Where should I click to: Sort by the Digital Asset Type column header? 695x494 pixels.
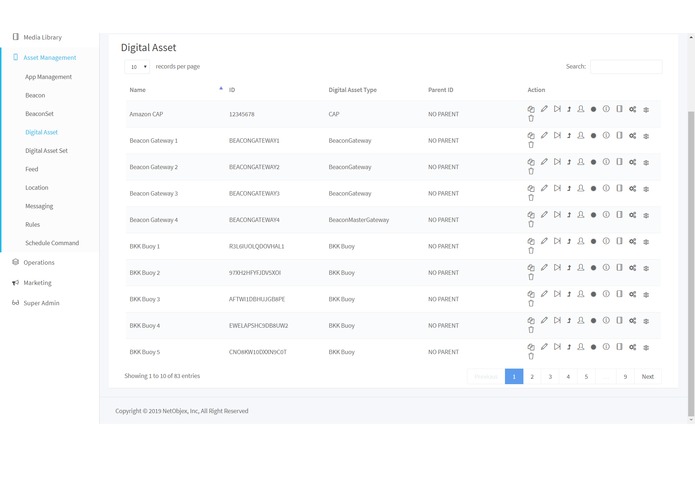pyautogui.click(x=352, y=90)
